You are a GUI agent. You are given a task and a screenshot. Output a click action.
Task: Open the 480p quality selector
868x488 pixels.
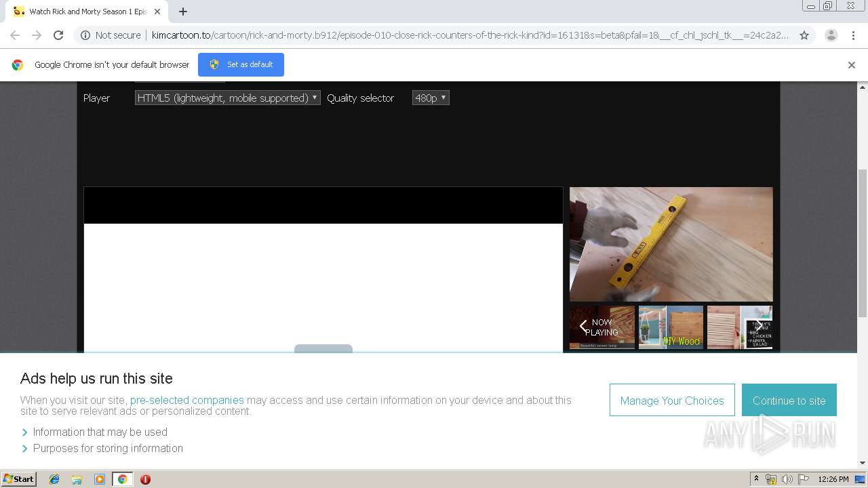tap(431, 98)
